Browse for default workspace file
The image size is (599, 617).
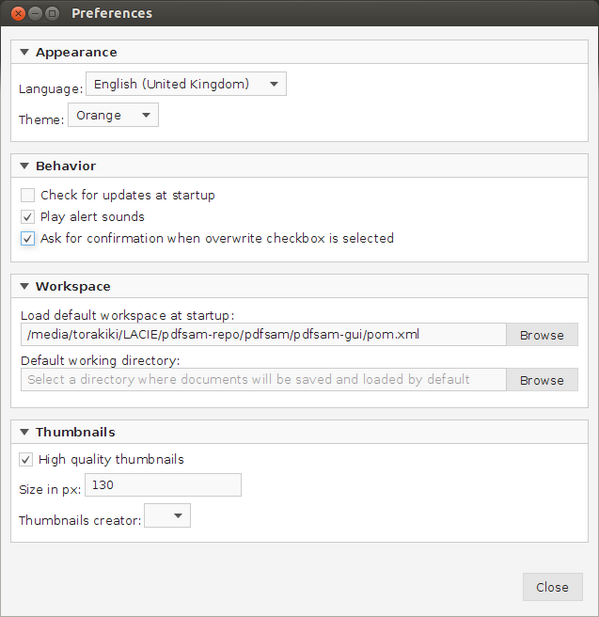[542, 335]
